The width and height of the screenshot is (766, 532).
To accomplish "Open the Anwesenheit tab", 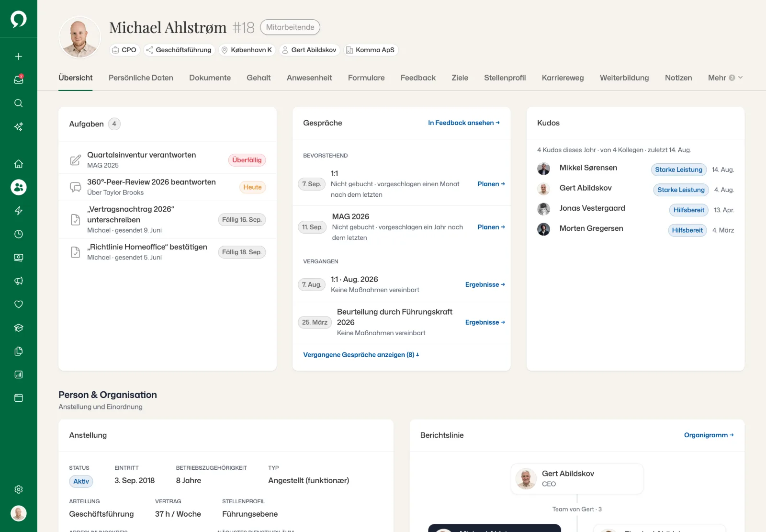I will point(309,78).
